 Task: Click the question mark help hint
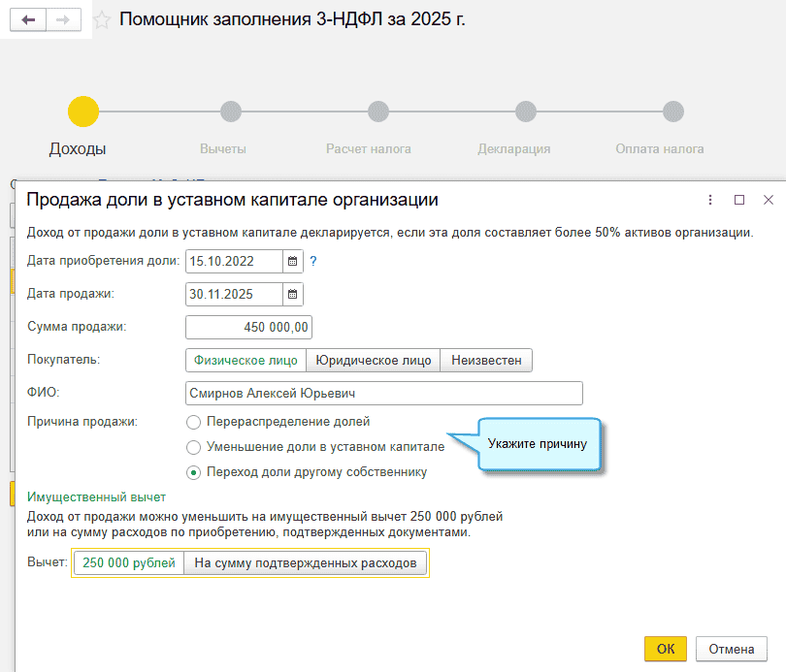click(x=313, y=261)
